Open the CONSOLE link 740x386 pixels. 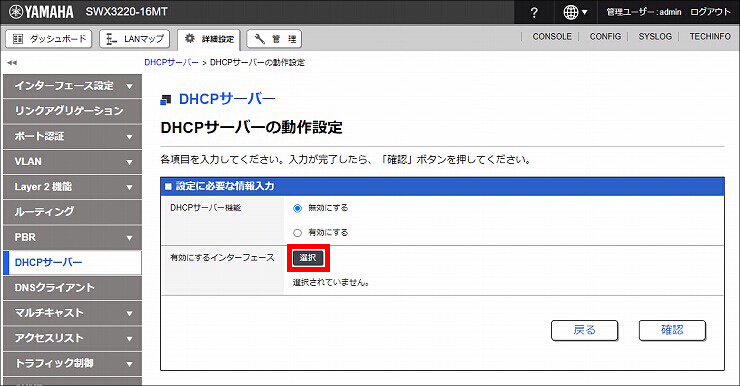552,36
